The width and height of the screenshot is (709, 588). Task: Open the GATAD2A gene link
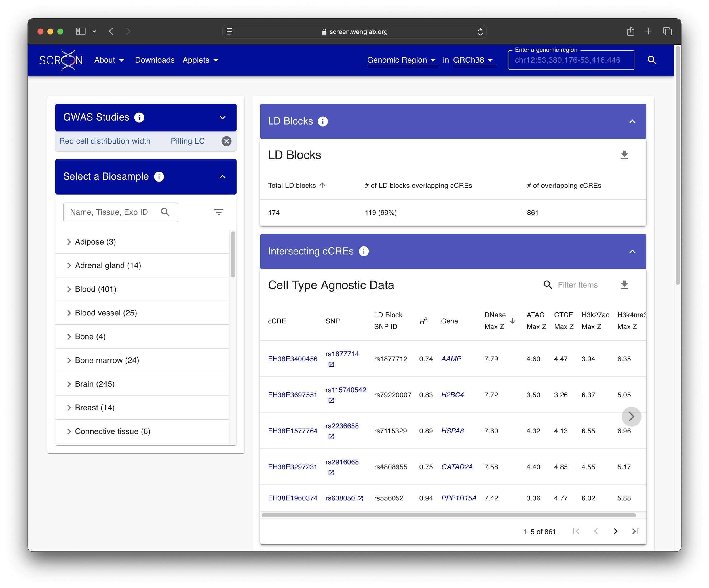457,467
